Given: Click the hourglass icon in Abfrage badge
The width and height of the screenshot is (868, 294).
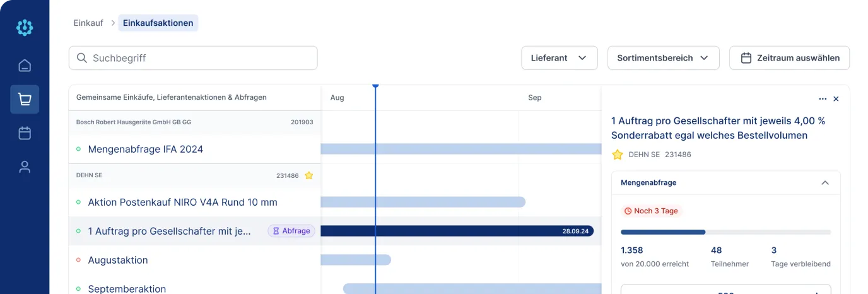Looking at the screenshot, I should [276, 231].
